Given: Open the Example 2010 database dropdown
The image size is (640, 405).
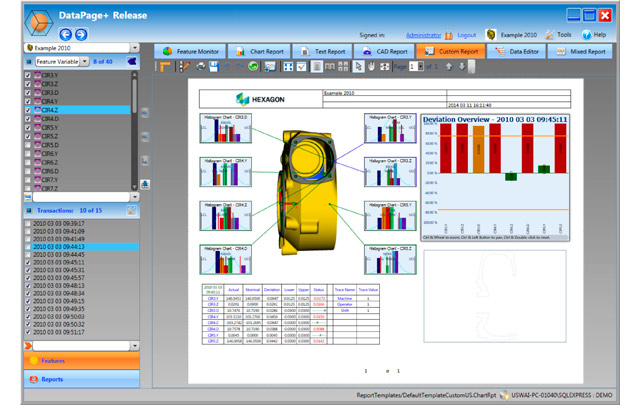Looking at the screenshot, I should pos(135,48).
